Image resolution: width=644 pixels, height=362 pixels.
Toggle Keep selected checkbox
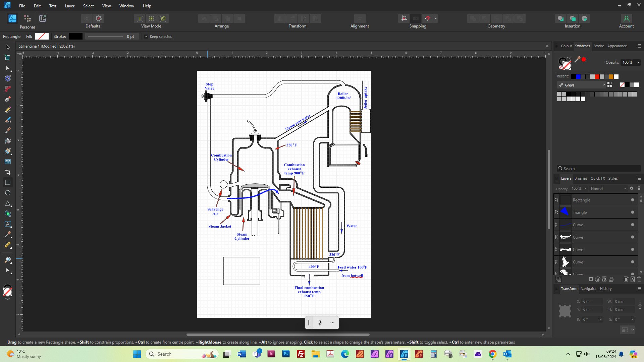pyautogui.click(x=146, y=37)
